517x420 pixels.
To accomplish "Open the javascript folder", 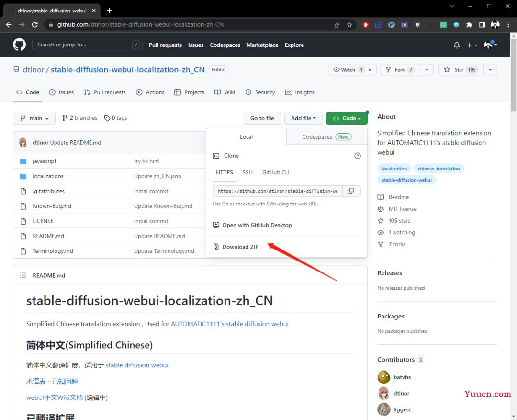I will (x=45, y=161).
